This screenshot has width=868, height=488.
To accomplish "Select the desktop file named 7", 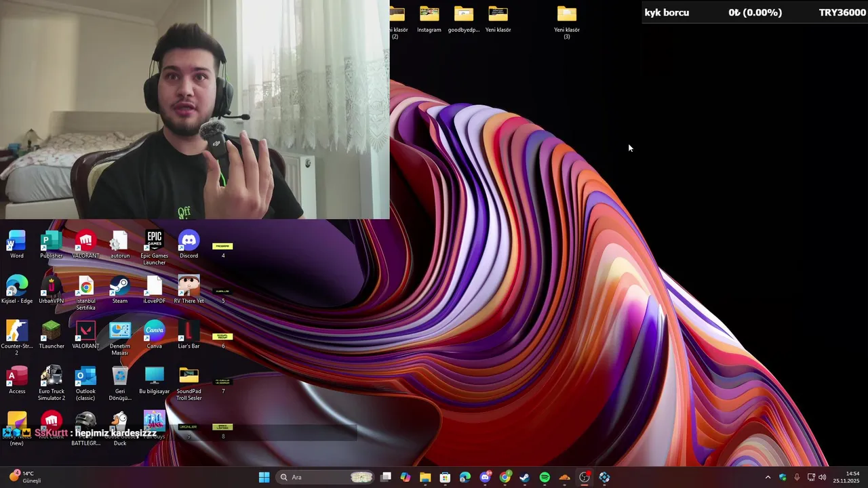I will [222, 384].
